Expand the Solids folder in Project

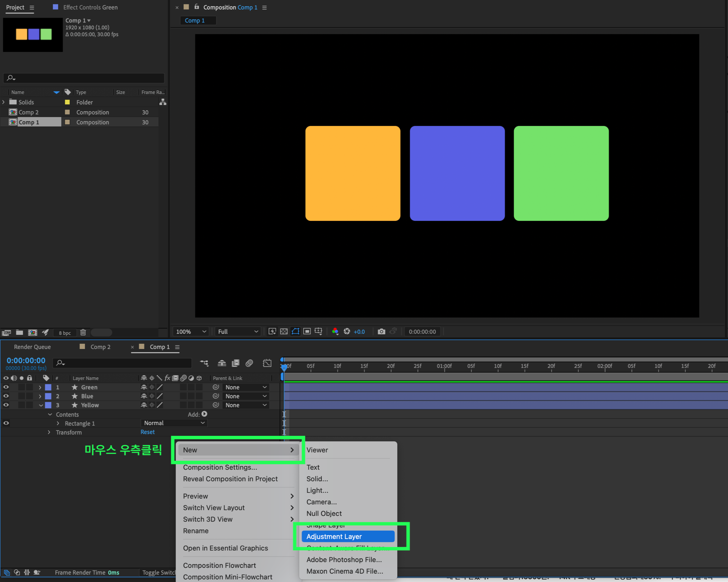(x=4, y=102)
